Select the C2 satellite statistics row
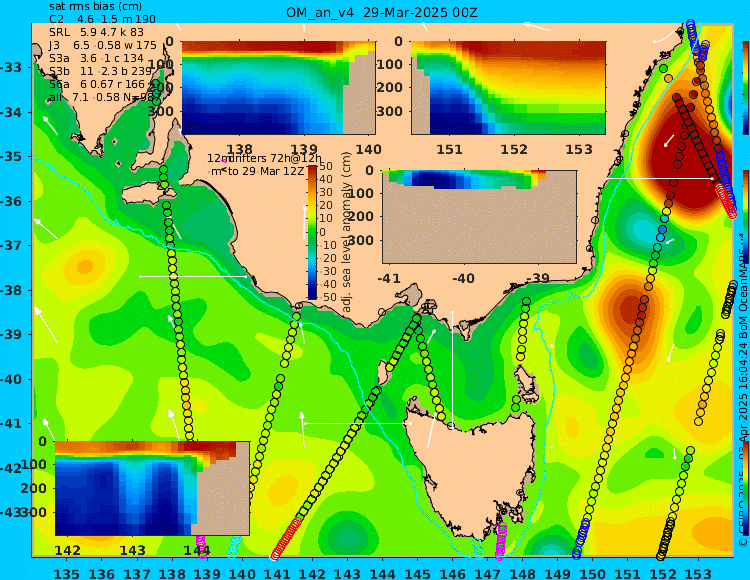The width and height of the screenshot is (750, 580). pyautogui.click(x=102, y=19)
